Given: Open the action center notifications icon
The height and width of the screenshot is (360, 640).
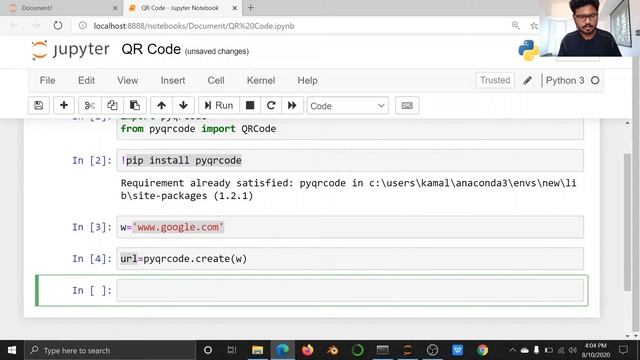Looking at the screenshot, I should 623,350.
